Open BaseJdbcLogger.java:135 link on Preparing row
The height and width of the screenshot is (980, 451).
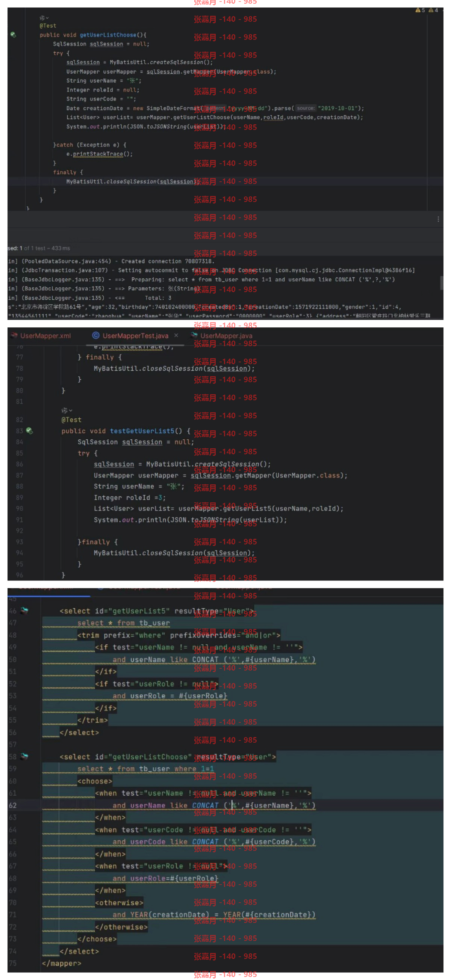pos(63,280)
